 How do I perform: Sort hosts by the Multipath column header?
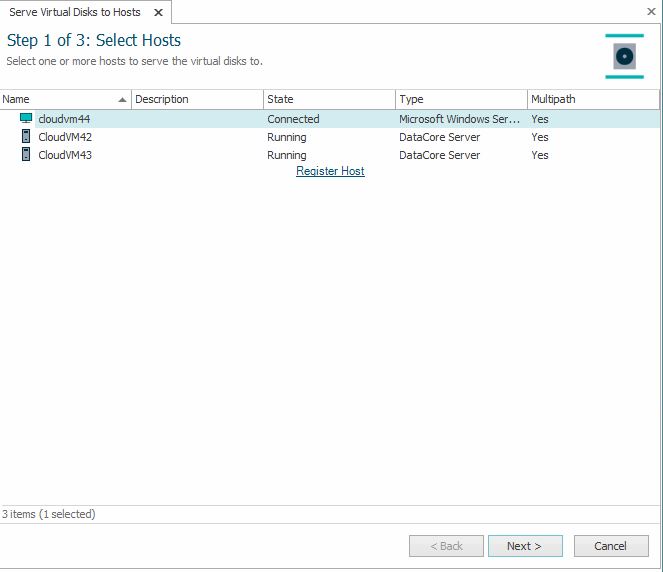click(554, 99)
